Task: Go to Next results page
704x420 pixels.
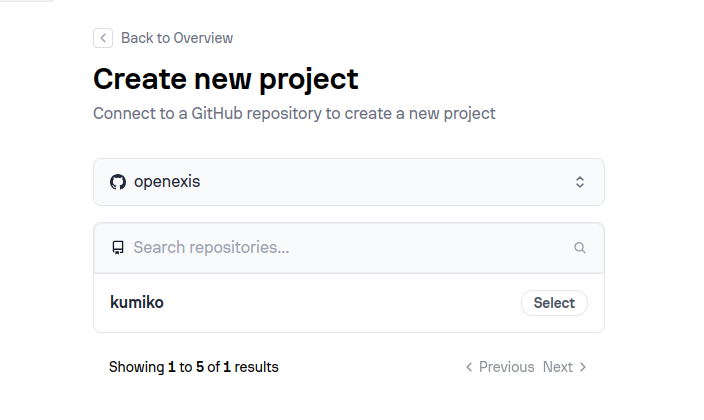Action: click(558, 367)
